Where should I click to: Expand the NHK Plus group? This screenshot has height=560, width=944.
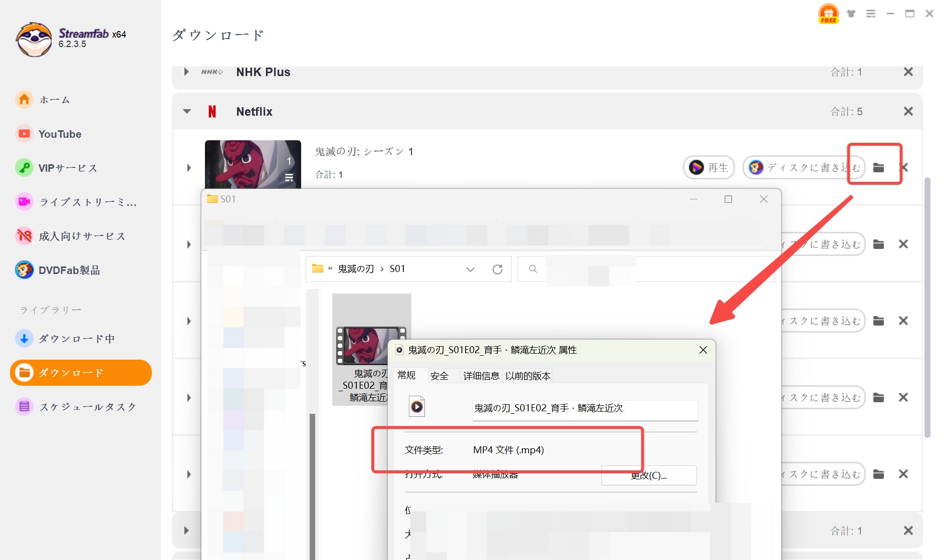[186, 72]
